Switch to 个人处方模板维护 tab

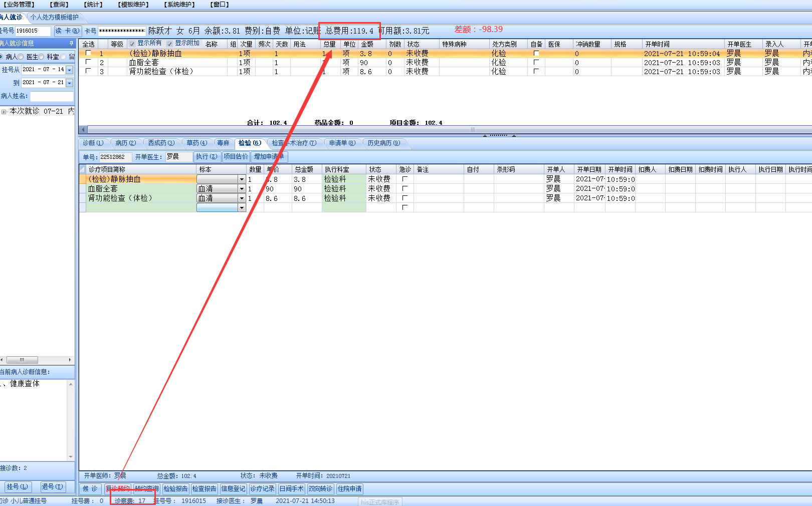[55, 17]
